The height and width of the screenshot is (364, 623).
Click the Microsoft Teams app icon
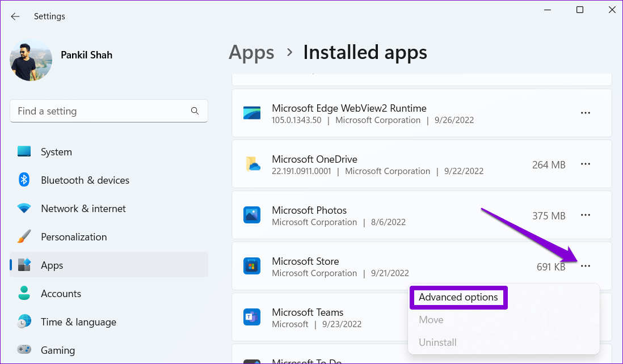click(252, 317)
